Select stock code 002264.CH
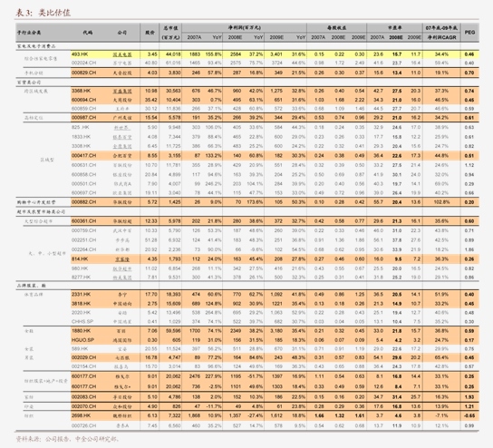This screenshot has height=448, width=493. coord(83,249)
